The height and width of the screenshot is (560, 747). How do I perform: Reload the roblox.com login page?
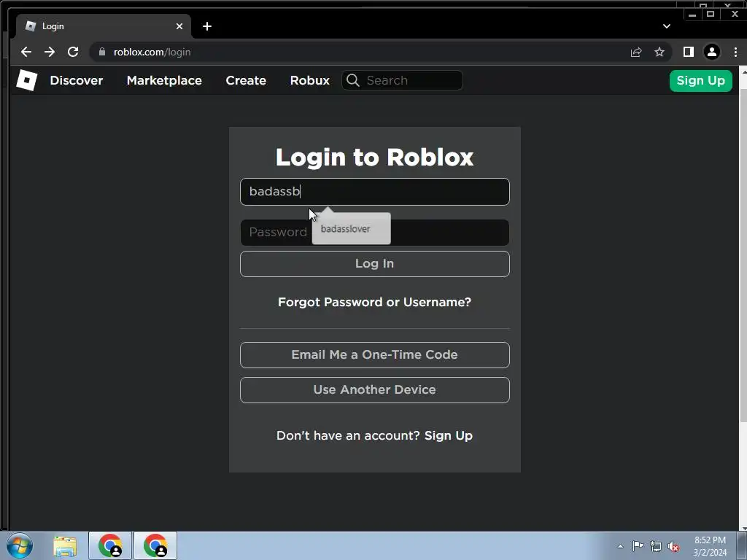pyautogui.click(x=73, y=52)
